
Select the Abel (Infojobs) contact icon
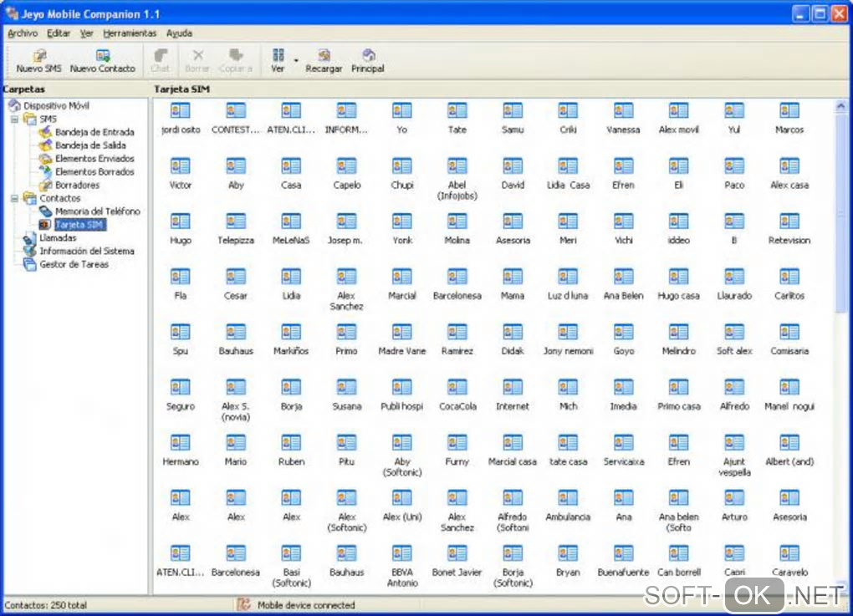pyautogui.click(x=457, y=166)
